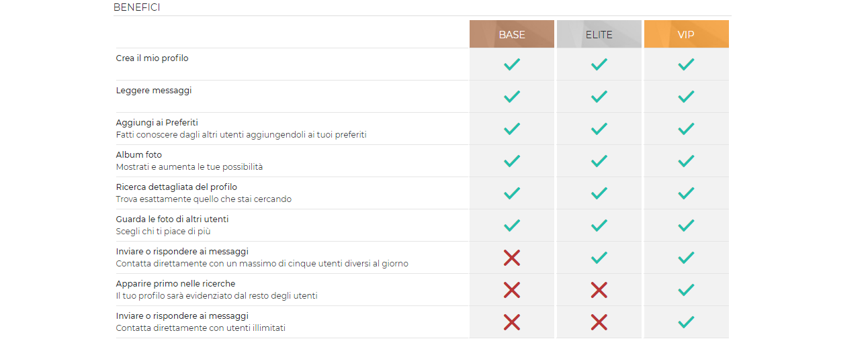Click ELITE red cross for Apparire primo nelle ricerche
Viewport: 868px width, 345px height.
599,290
